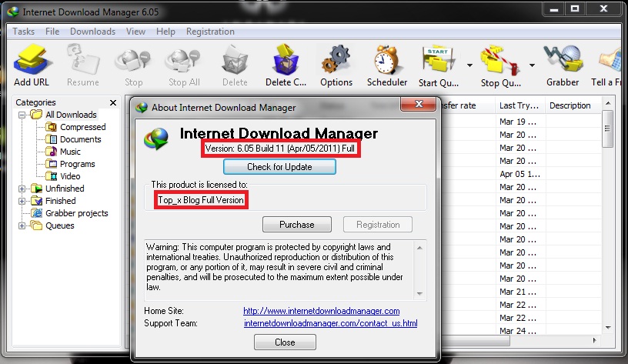The image size is (628, 364).
Task: Open the View menu
Action: (135, 32)
